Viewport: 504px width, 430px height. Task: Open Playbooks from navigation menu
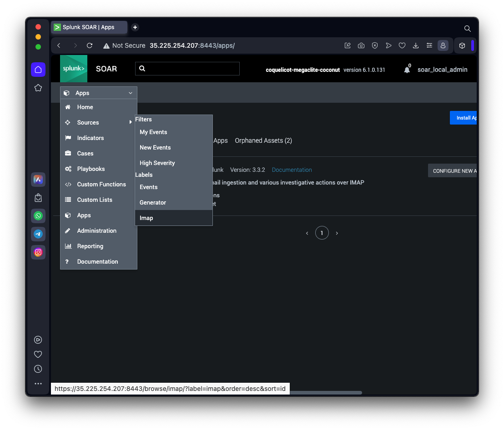[91, 169]
